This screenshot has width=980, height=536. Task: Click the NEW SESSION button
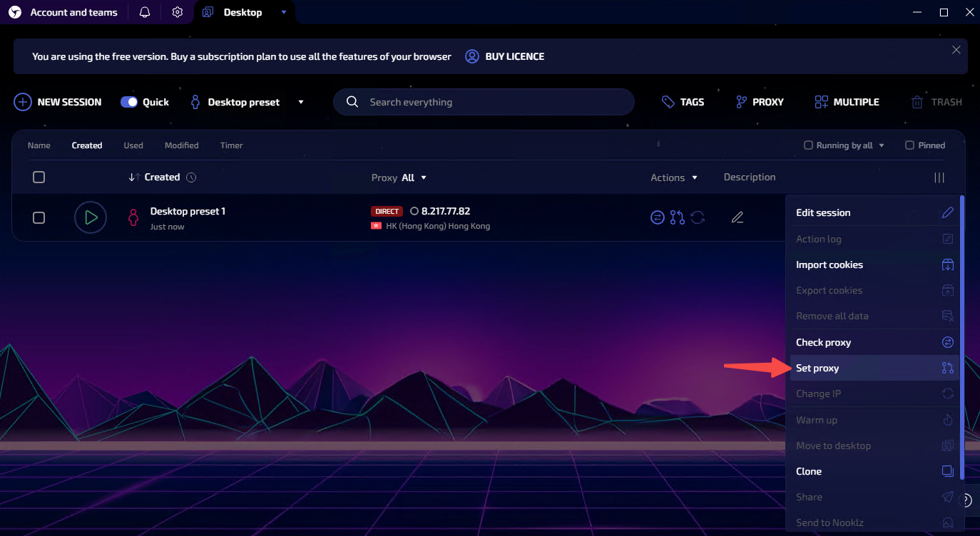[x=58, y=102]
